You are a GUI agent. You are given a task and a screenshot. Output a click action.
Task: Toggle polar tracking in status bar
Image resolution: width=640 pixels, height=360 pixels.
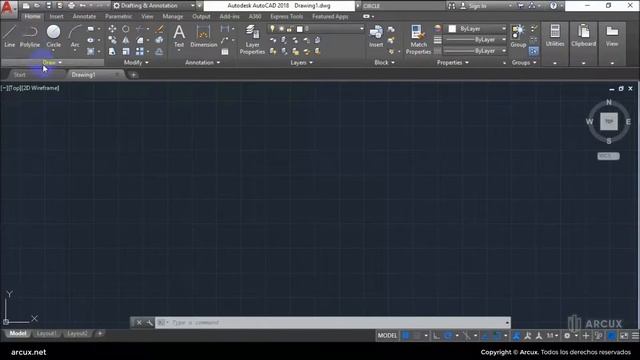coord(448,336)
